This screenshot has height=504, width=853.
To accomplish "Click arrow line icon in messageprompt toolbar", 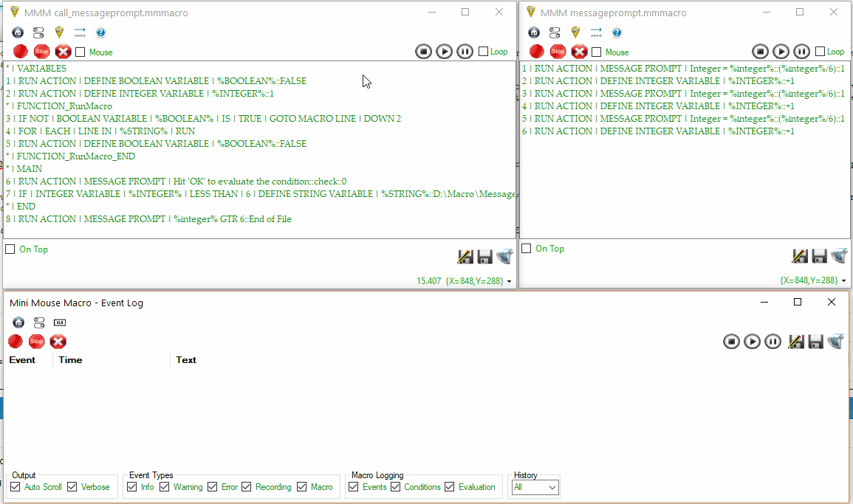I will (596, 32).
